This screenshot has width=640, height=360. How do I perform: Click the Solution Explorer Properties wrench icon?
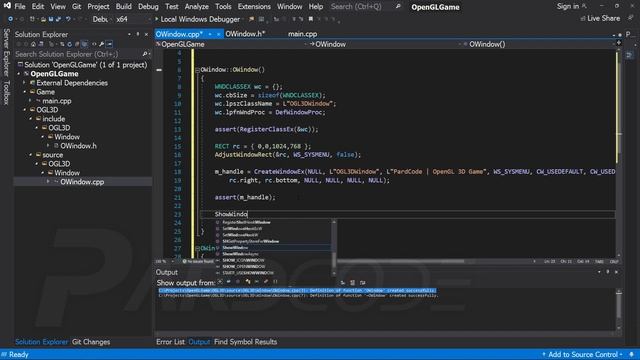[x=101, y=44]
